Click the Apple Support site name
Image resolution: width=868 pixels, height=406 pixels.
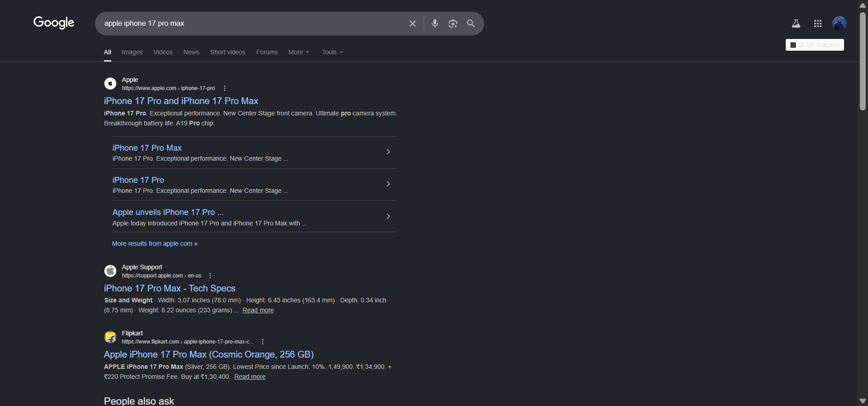pos(142,267)
